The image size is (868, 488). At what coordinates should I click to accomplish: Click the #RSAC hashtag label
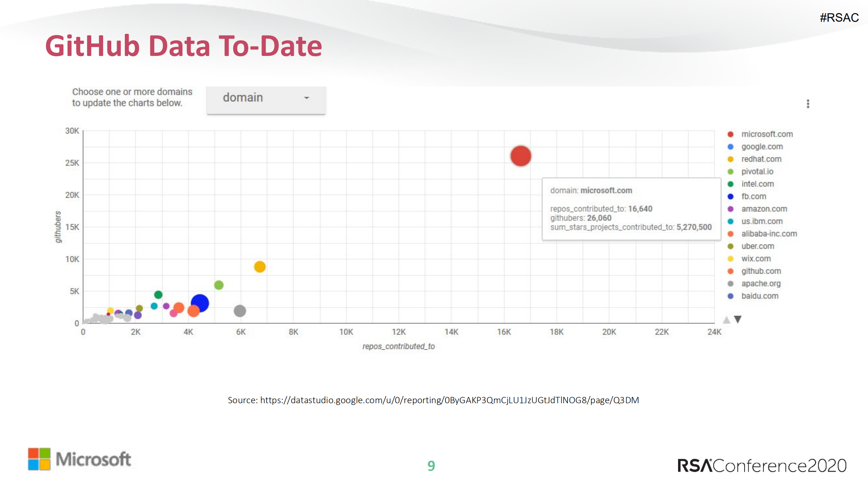tap(839, 18)
